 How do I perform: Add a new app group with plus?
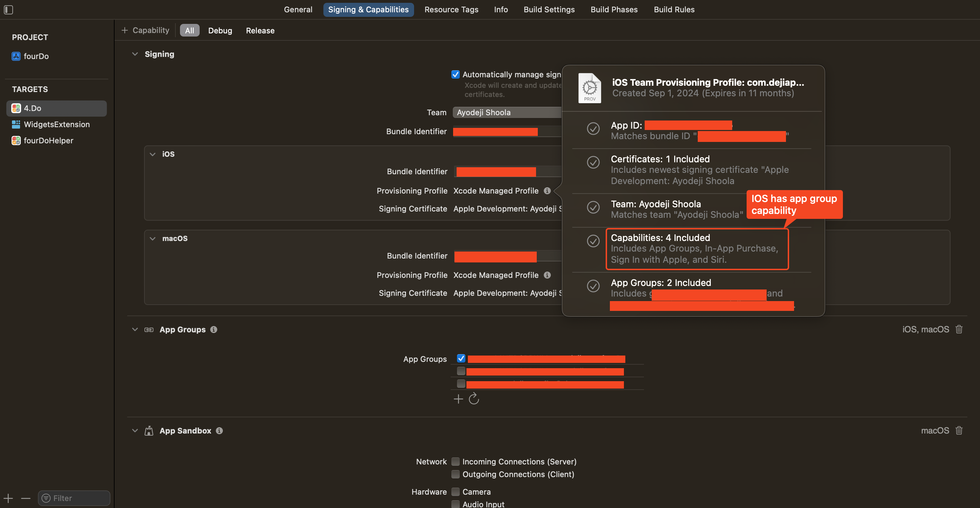pos(458,399)
